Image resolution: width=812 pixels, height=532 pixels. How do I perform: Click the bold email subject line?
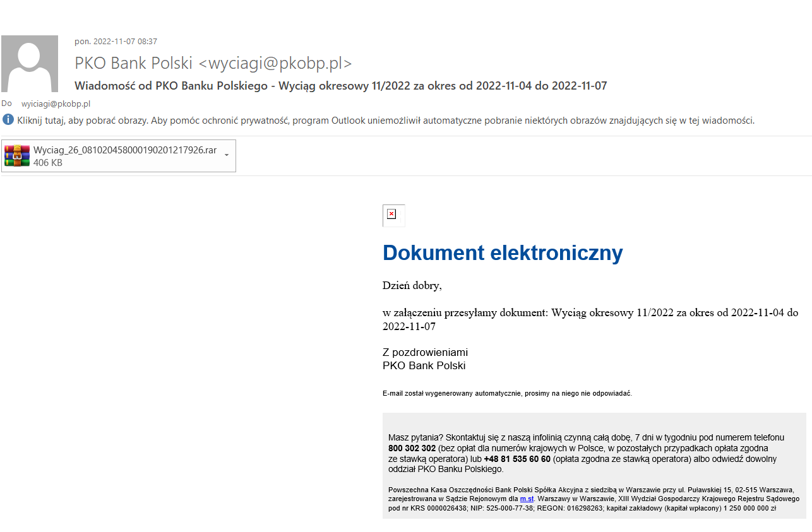[x=340, y=86]
